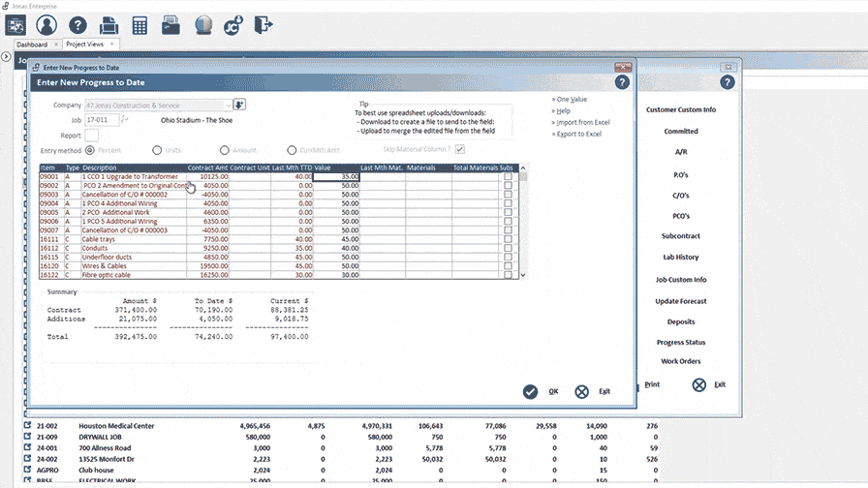
Task: Switch to the Dashboard tab
Action: [x=32, y=45]
